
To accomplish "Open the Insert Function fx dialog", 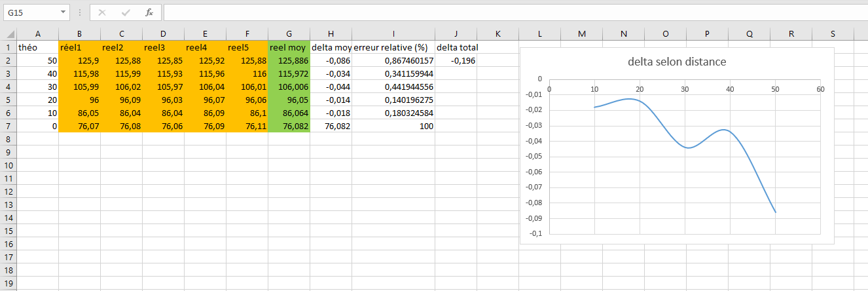I will [x=149, y=12].
